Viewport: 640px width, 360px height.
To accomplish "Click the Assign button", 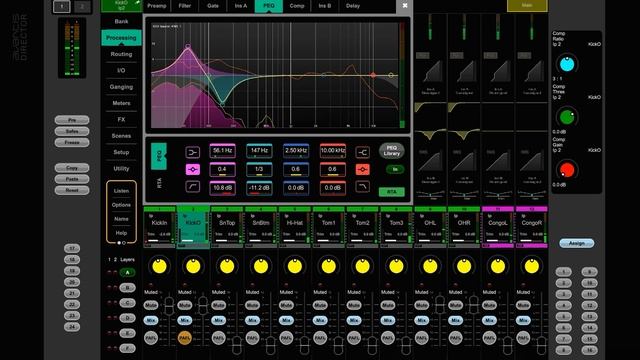I will (576, 243).
